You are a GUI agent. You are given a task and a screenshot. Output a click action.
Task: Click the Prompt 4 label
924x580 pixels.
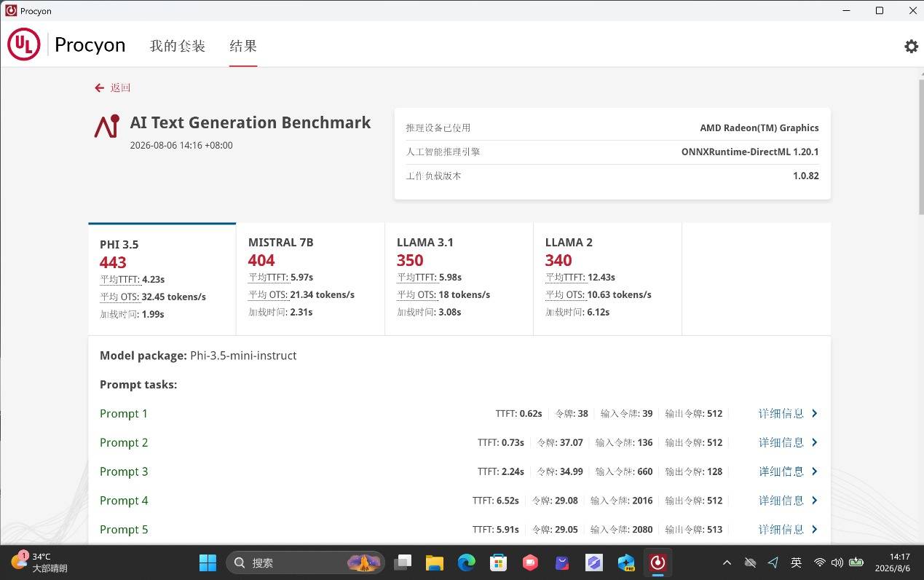[124, 501]
